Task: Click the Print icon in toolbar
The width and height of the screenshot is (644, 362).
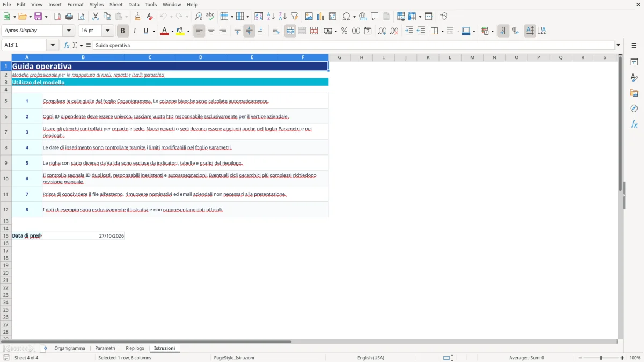Action: [x=69, y=17]
